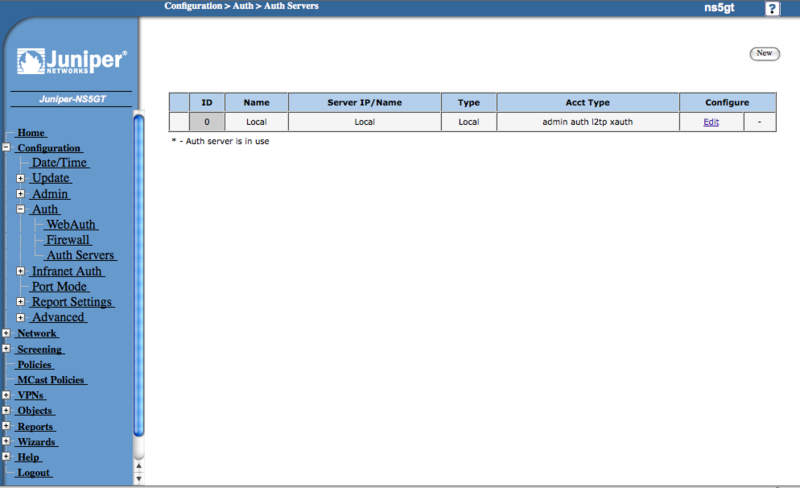
Task: Open Report Settings link
Action: click(71, 302)
